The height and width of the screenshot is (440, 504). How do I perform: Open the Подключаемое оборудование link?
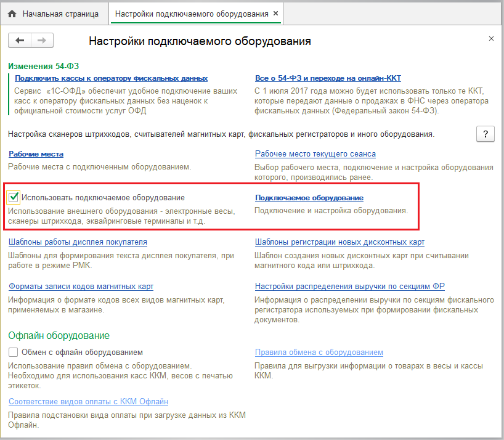click(x=309, y=198)
